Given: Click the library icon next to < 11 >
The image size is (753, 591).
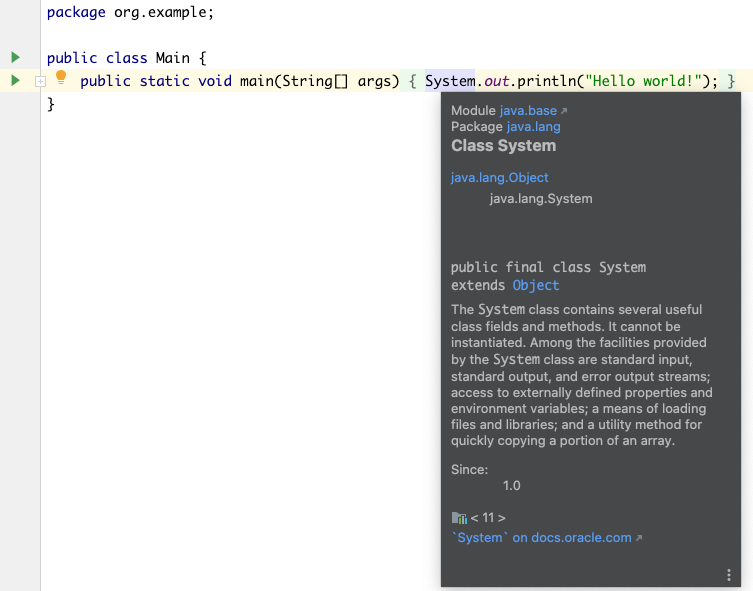Looking at the screenshot, I should pyautogui.click(x=459, y=518).
